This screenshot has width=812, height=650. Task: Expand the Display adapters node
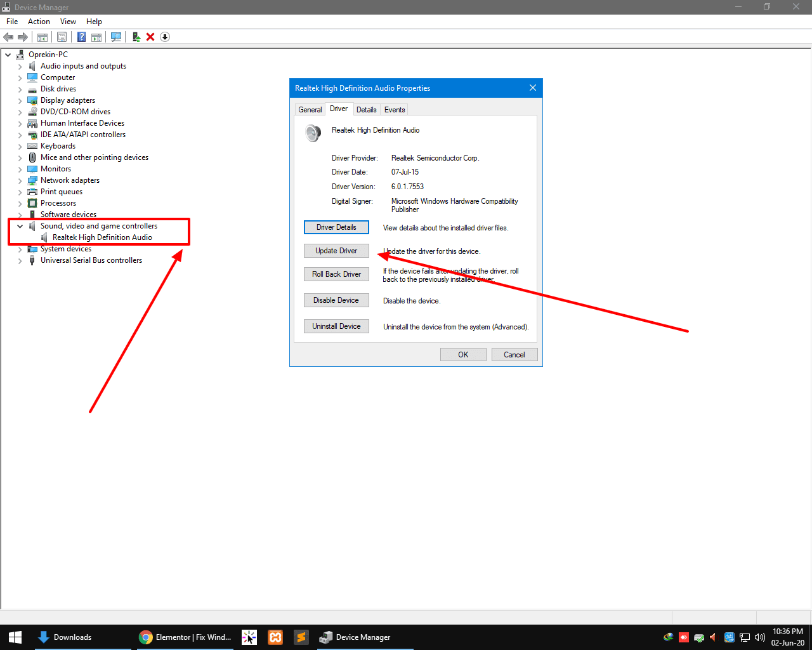click(x=20, y=100)
